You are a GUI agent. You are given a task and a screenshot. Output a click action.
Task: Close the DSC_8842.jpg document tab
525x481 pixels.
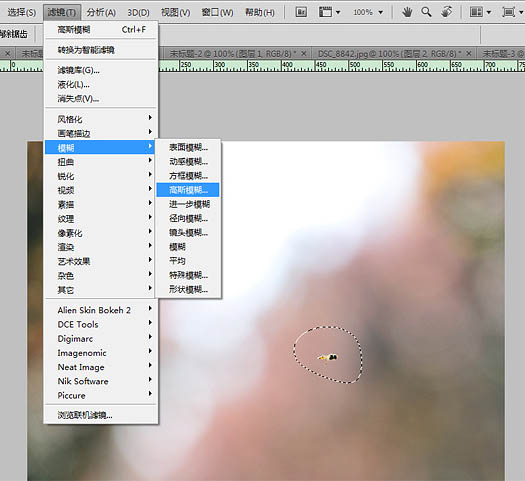coord(469,53)
